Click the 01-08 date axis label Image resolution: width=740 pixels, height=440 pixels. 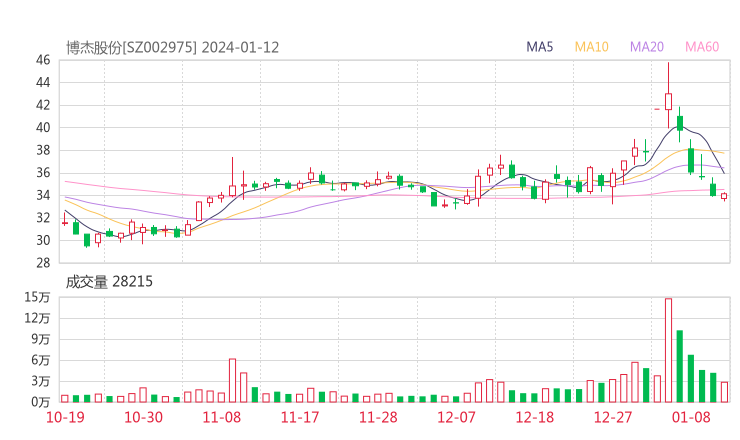coord(691,417)
